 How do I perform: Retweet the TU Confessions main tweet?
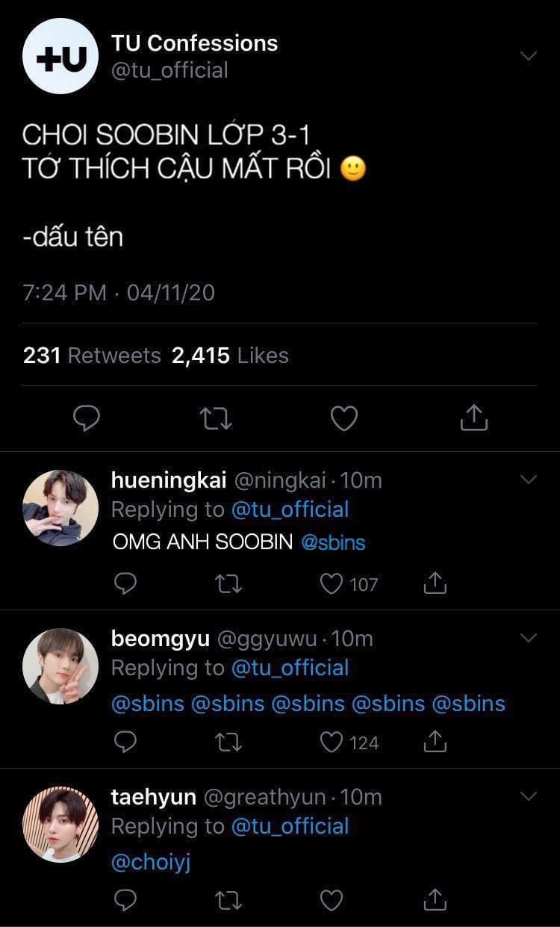[217, 418]
